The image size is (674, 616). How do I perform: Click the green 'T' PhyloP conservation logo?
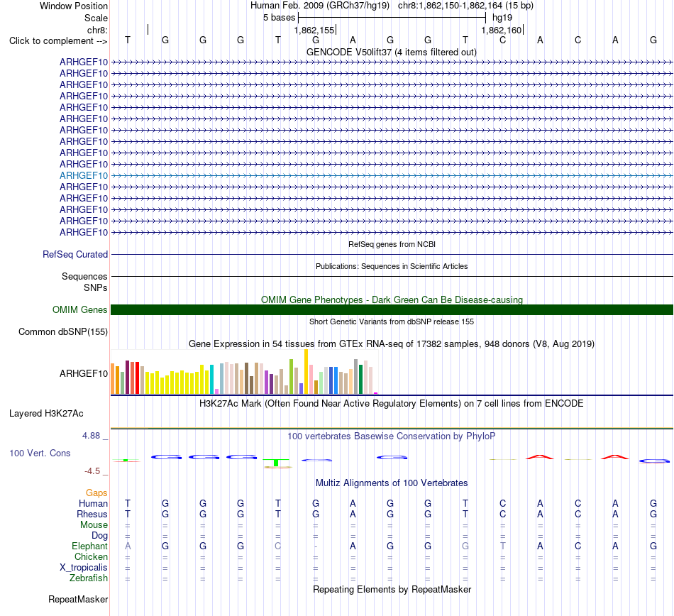(x=276, y=463)
